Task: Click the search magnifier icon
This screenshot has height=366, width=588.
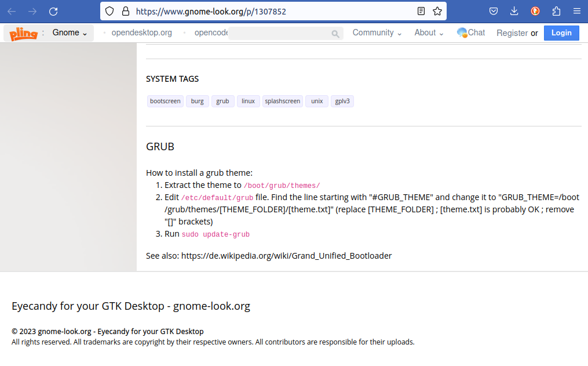Action: 335,34
